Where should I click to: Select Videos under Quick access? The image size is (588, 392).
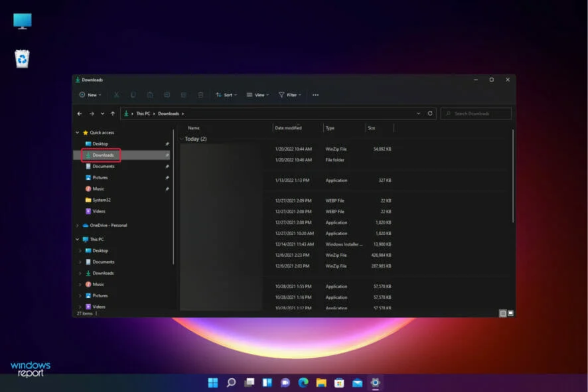click(x=99, y=211)
